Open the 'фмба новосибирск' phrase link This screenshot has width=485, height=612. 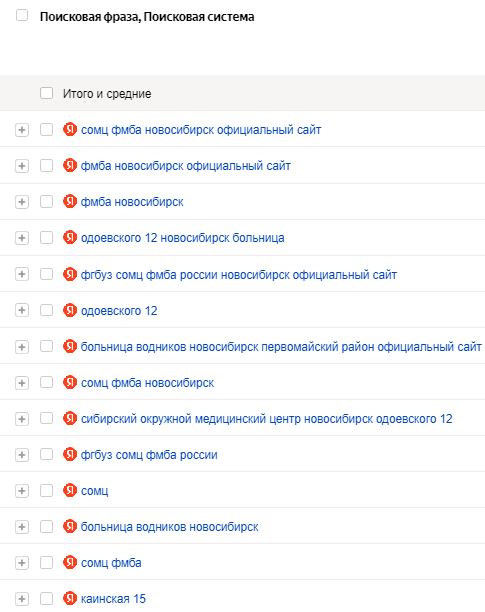click(132, 202)
